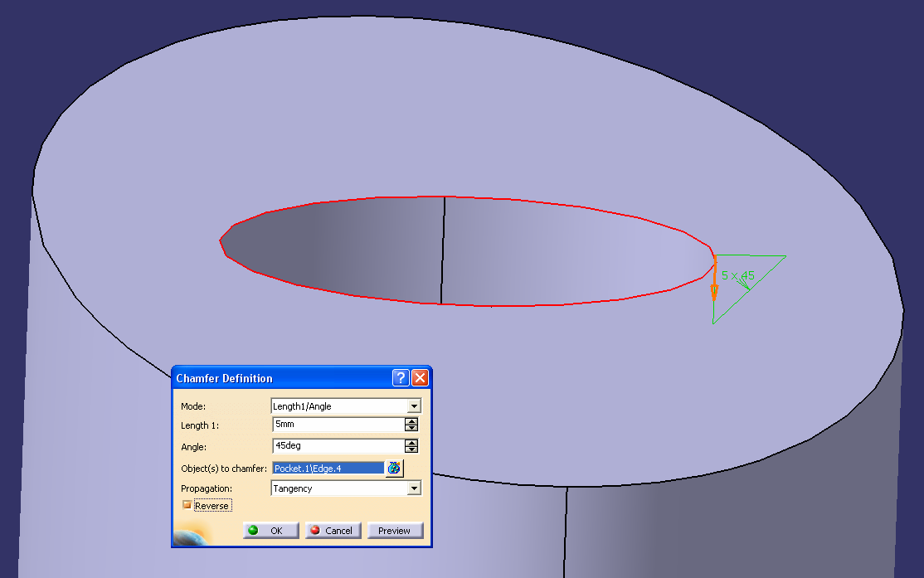Click the Preview button
This screenshot has width=924, height=578.
coord(395,530)
